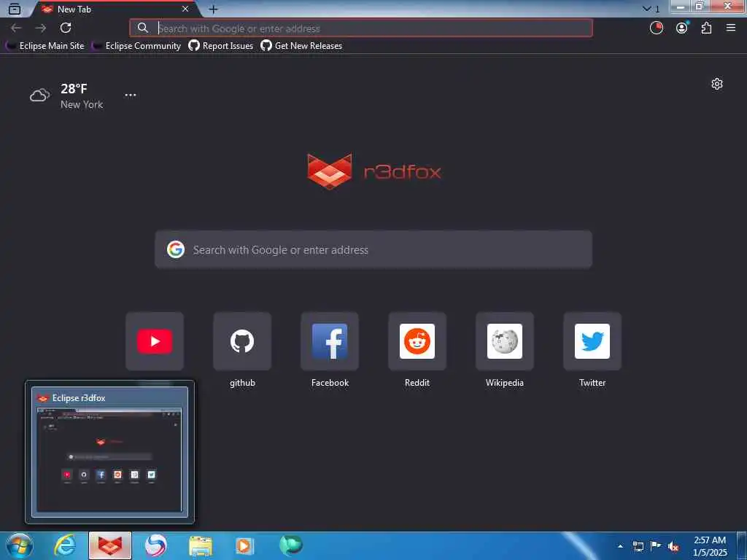The height and width of the screenshot is (560, 747).
Task: Click the Google search box on the page
Action: coord(373,249)
